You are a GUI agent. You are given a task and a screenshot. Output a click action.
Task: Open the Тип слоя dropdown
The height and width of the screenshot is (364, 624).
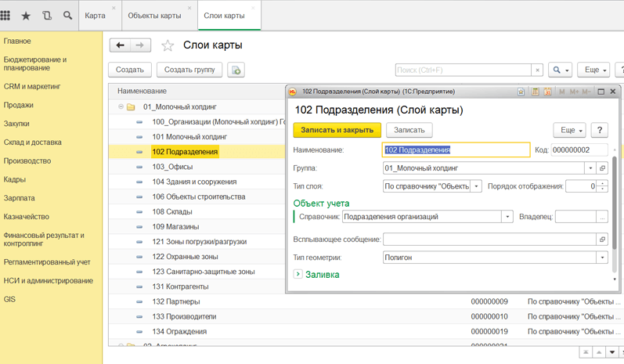click(x=475, y=186)
